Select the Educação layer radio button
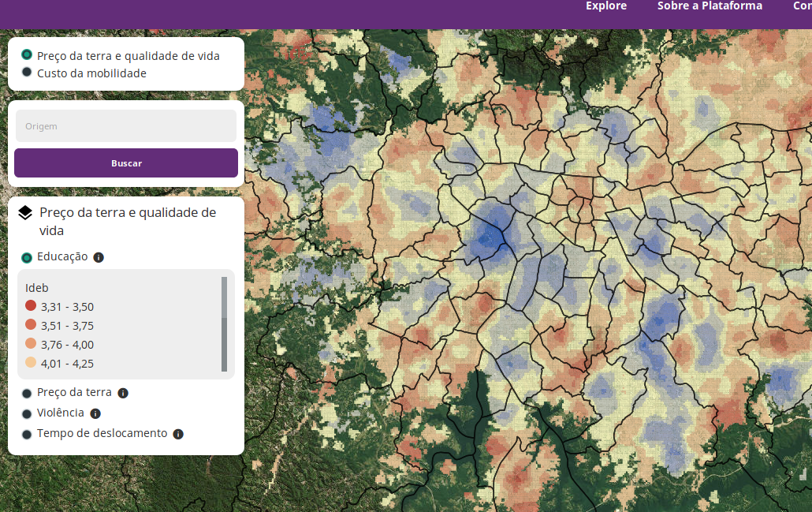Image resolution: width=812 pixels, height=512 pixels. coord(27,257)
